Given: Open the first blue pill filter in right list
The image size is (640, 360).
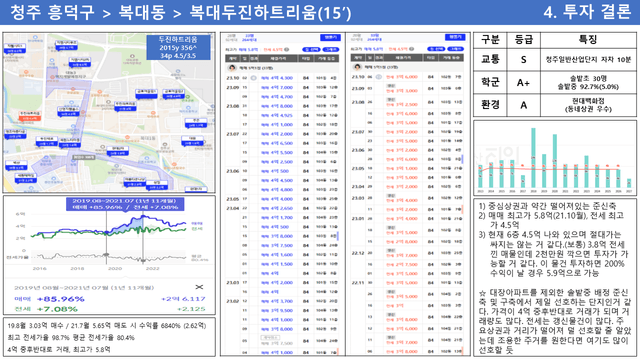Looking at the screenshot, I should tap(436, 49).
